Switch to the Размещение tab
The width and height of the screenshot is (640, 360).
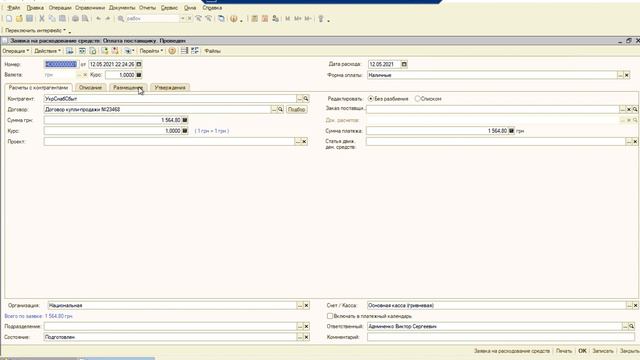[128, 87]
